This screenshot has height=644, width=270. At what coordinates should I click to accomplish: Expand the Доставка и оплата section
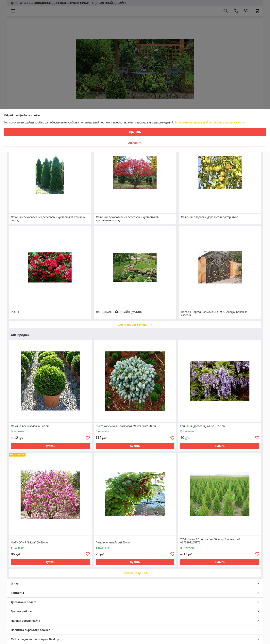pyautogui.click(x=135, y=602)
